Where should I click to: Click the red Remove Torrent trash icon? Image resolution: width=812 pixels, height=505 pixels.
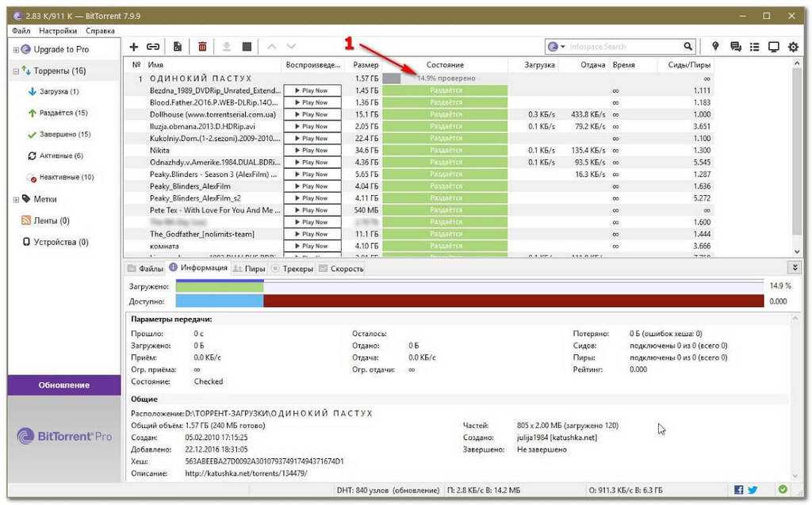(203, 47)
